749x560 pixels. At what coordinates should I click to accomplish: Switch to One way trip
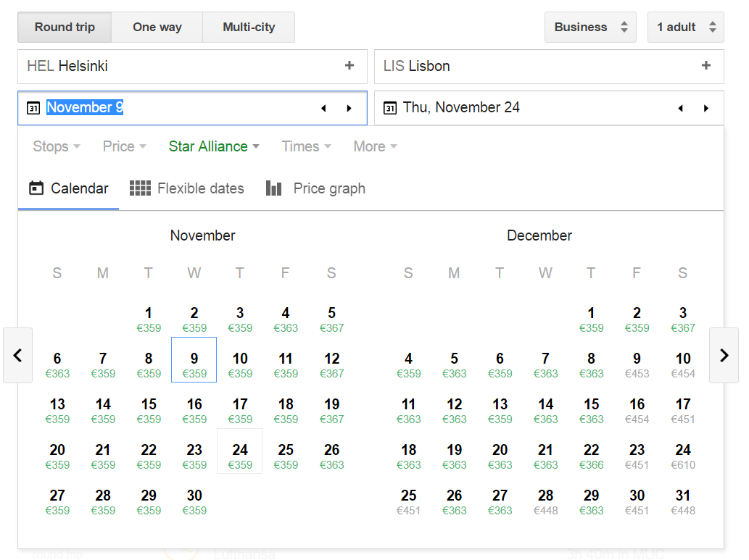(x=157, y=28)
